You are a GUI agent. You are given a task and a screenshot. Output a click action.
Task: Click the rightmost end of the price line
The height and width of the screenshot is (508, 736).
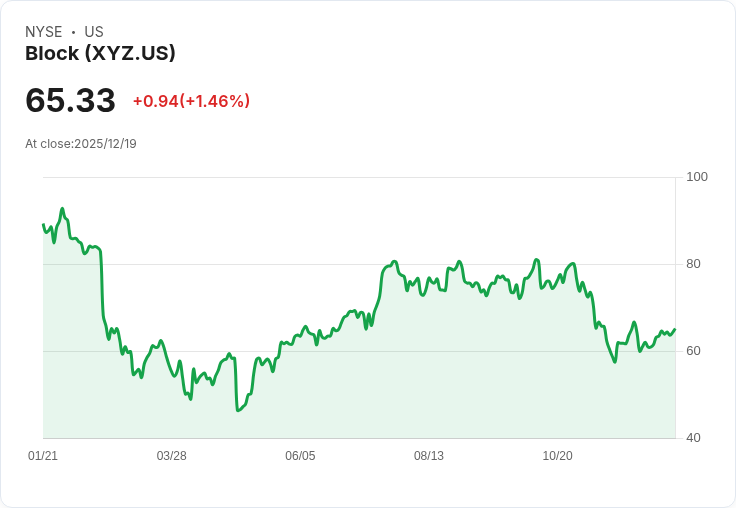(675, 329)
